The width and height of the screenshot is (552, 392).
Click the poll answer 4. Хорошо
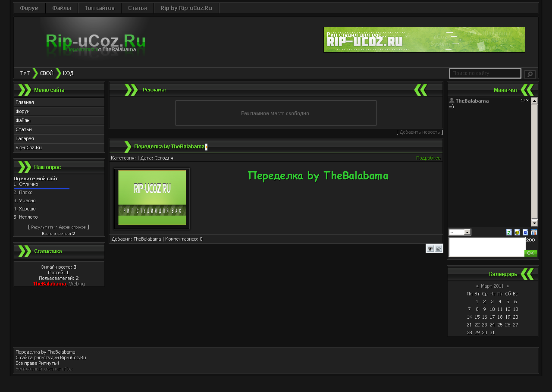tap(25, 209)
